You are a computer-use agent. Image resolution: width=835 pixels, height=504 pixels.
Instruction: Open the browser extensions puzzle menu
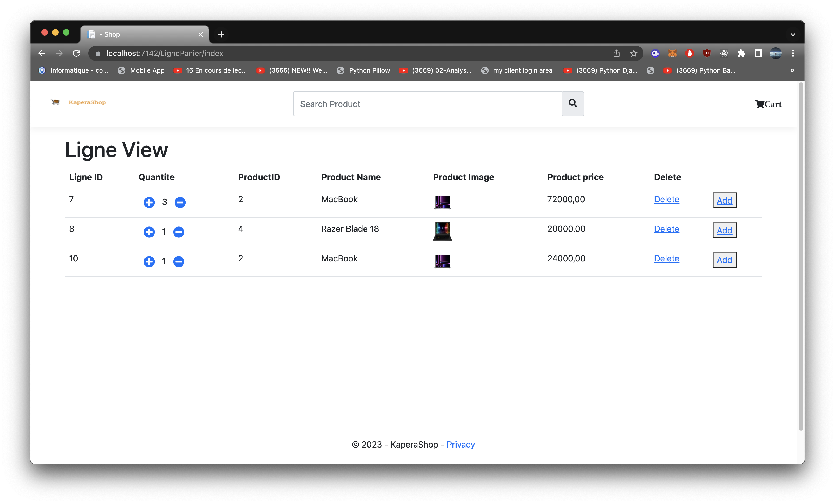pos(741,53)
